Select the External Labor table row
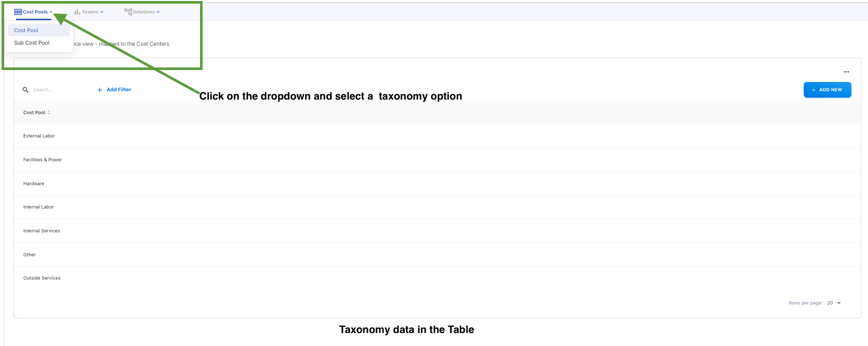The height and width of the screenshot is (346, 868). pos(39,136)
